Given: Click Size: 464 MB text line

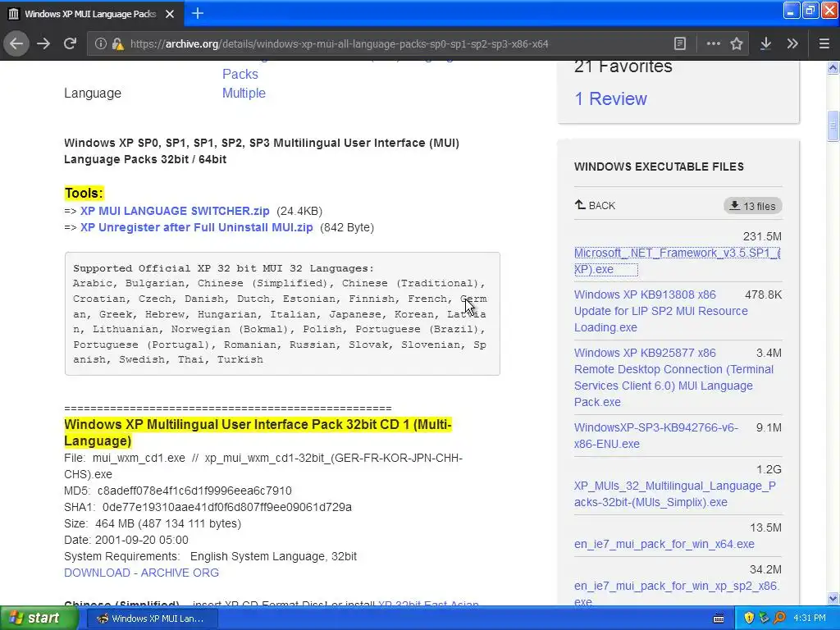Looking at the screenshot, I should tap(153, 523).
